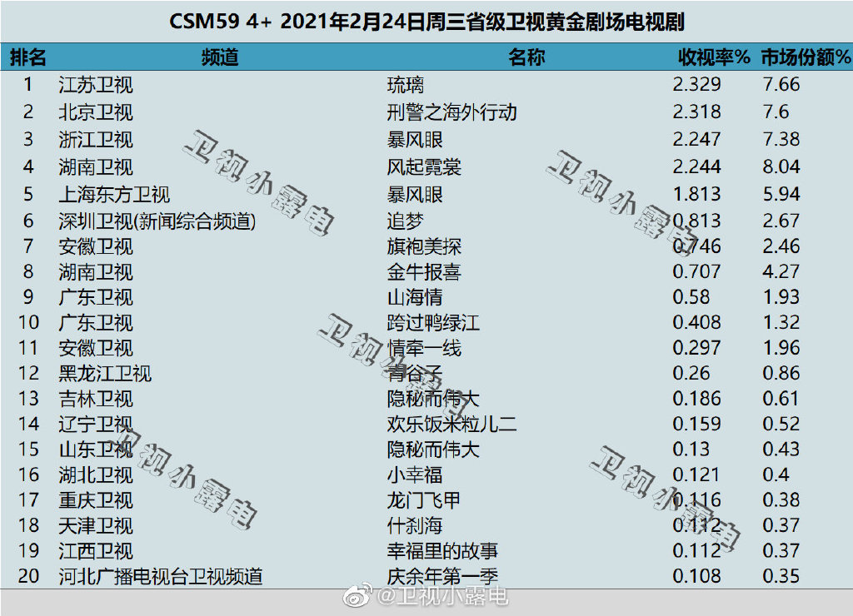Click rating value 0.707

[x=696, y=271]
